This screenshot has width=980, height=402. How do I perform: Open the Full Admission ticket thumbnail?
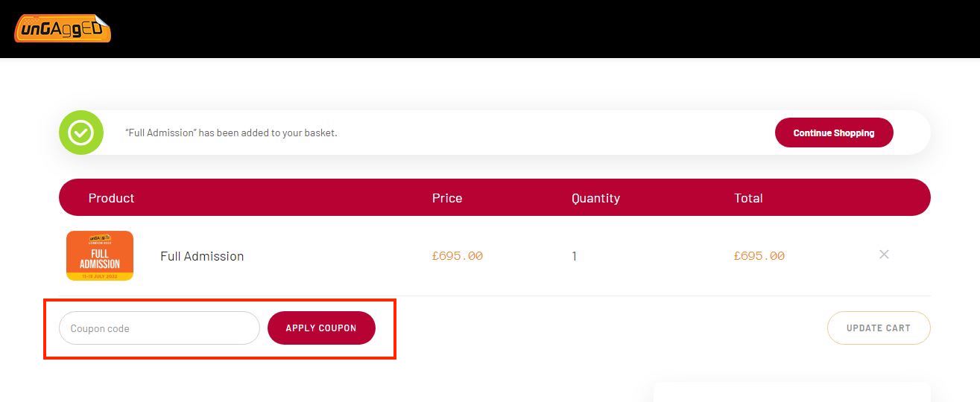[100, 255]
